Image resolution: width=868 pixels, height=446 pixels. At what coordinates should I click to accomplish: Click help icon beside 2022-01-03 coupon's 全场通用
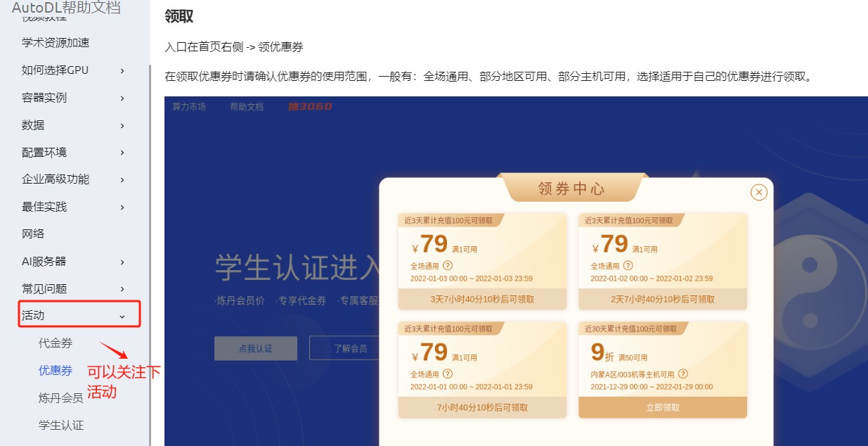pyautogui.click(x=448, y=266)
